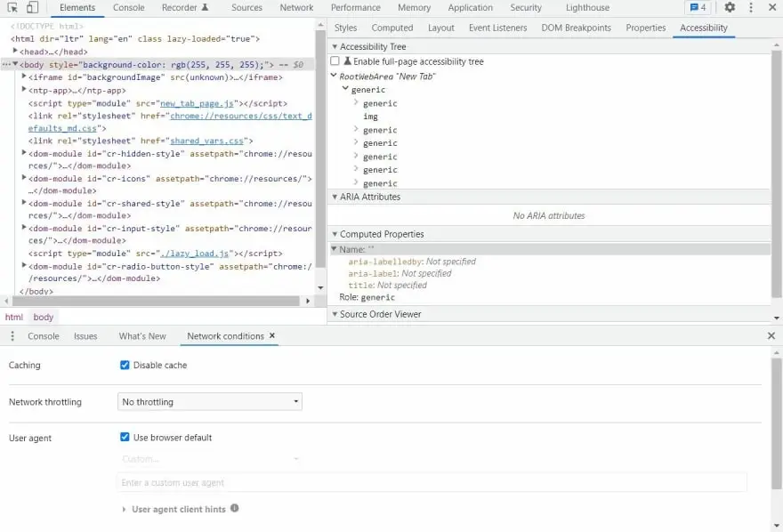Image resolution: width=783 pixels, height=532 pixels.
Task: Open the DevTools three-dot customize menu
Action: pyautogui.click(x=751, y=7)
